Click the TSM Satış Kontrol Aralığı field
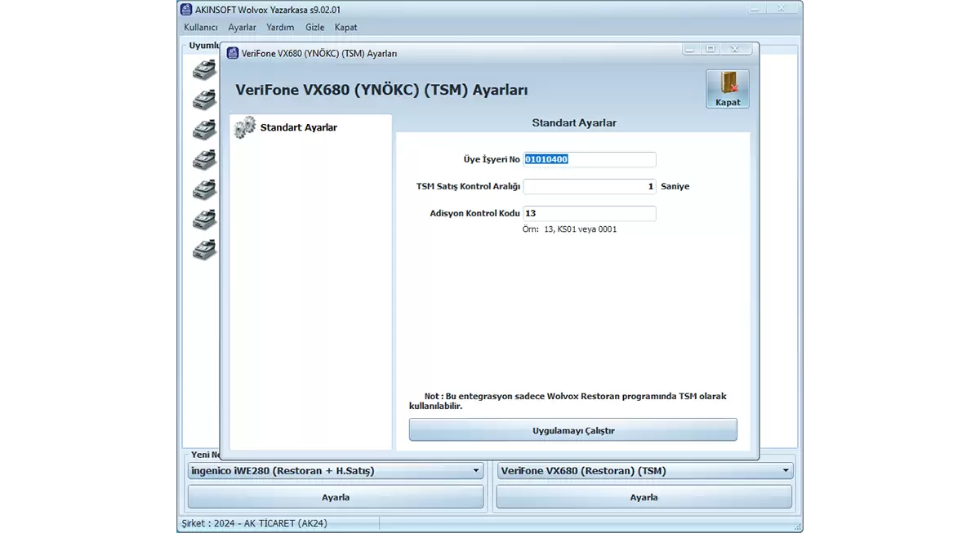Image resolution: width=980 pixels, height=533 pixels. click(589, 186)
